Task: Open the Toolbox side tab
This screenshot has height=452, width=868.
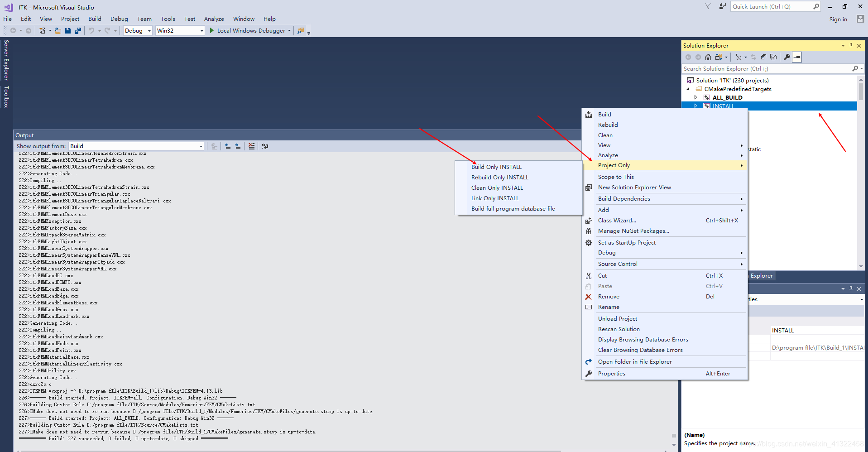Action: 6,97
